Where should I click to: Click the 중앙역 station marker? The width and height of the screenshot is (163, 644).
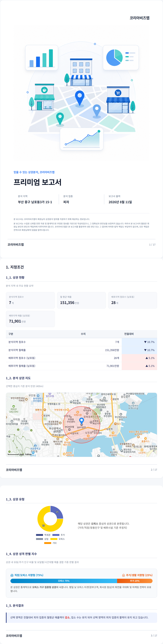click(112, 399)
